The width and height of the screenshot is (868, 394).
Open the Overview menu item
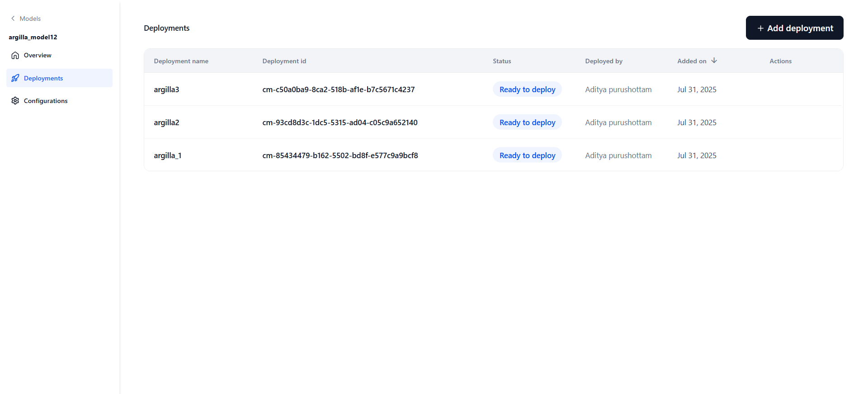(38, 56)
